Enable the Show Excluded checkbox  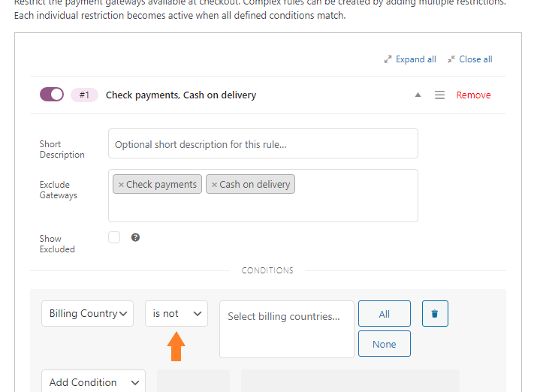tap(114, 237)
